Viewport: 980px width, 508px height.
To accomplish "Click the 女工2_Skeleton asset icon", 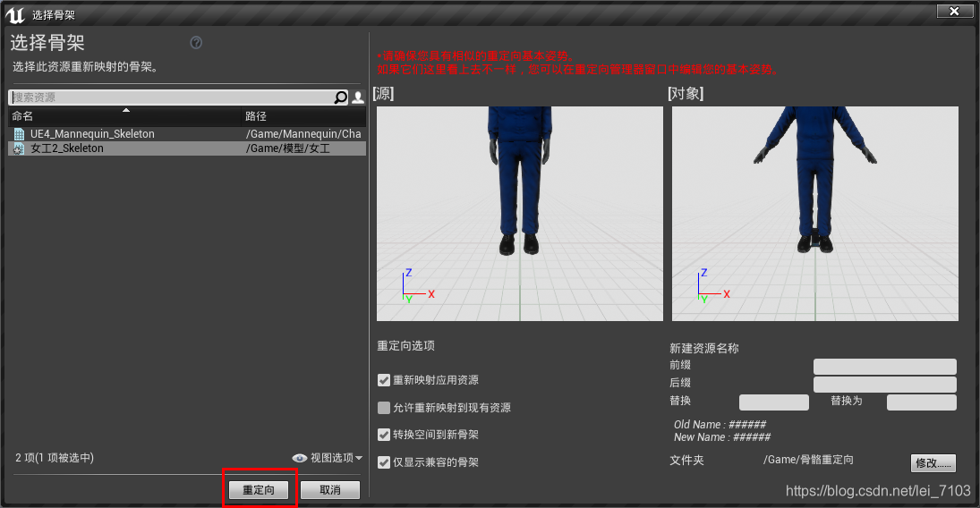I will click(19, 148).
